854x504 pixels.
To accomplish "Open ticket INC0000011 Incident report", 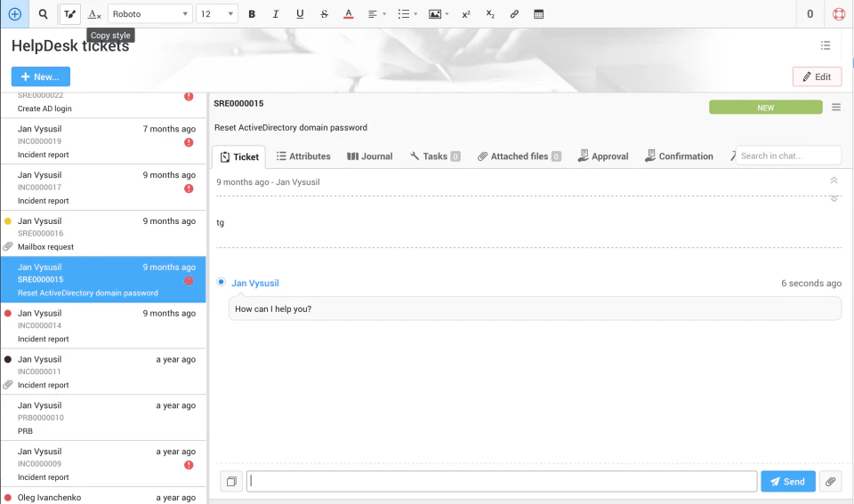I will click(x=103, y=372).
